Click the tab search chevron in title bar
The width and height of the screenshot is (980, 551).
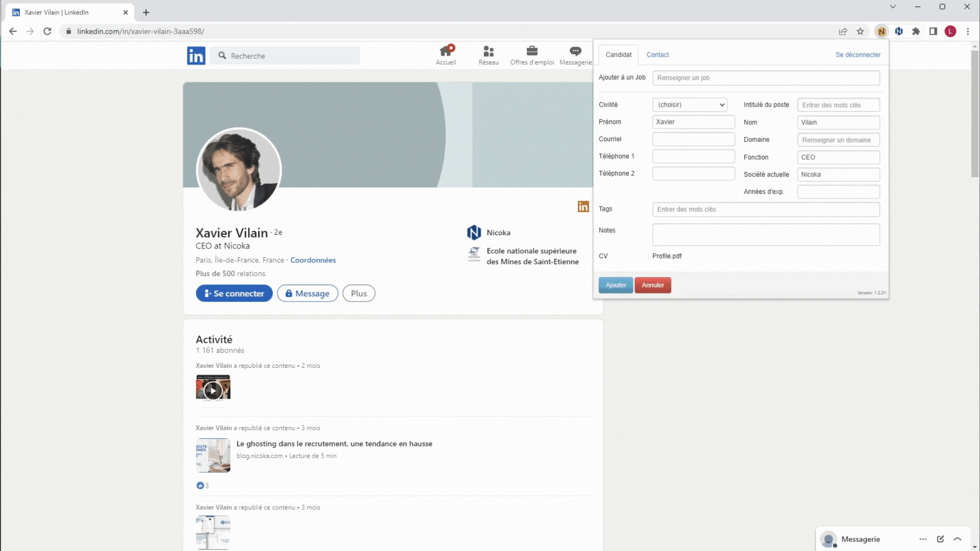[893, 7]
